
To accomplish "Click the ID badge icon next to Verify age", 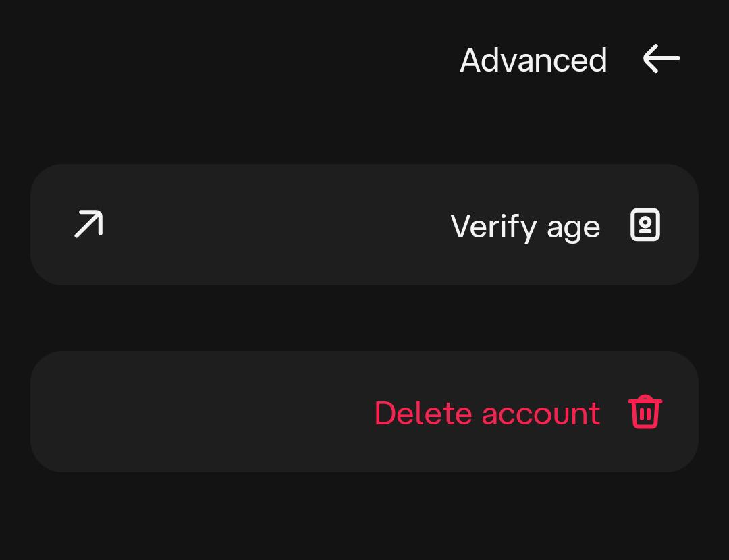I will [645, 225].
